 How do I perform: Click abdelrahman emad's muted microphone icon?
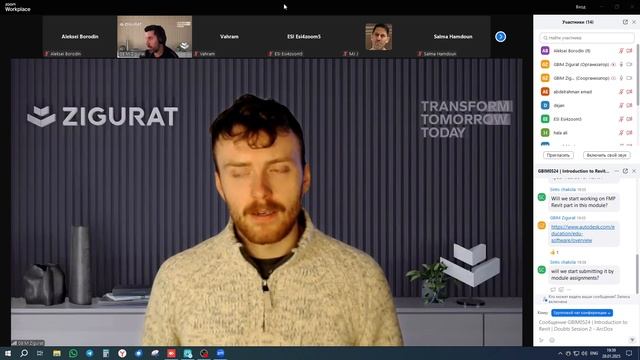pyautogui.click(x=621, y=92)
